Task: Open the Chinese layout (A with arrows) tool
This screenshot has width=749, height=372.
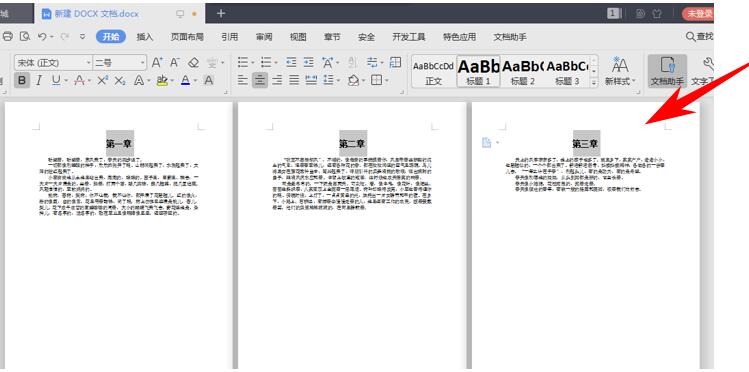Action: pyautogui.click(x=327, y=63)
